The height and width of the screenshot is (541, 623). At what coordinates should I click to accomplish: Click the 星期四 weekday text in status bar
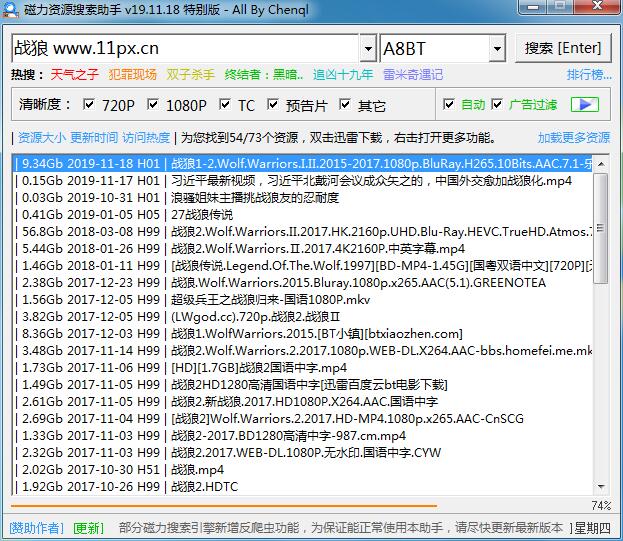pyautogui.click(x=592, y=528)
